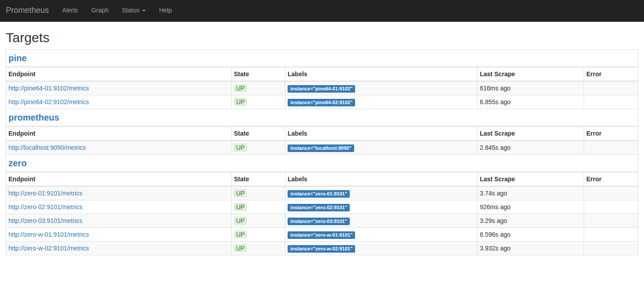This screenshot has width=644, height=281.
Task: Open http://pine64-02:9102/metrics endpoint
Action: coord(48,102)
